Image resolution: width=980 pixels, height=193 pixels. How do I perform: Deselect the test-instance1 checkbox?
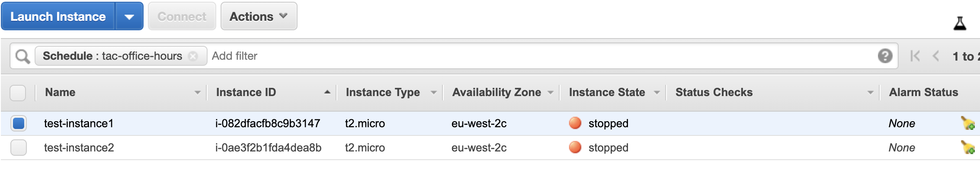tap(19, 123)
